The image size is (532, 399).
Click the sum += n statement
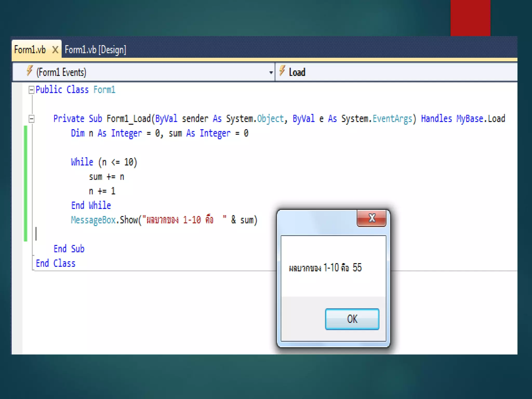coord(107,177)
